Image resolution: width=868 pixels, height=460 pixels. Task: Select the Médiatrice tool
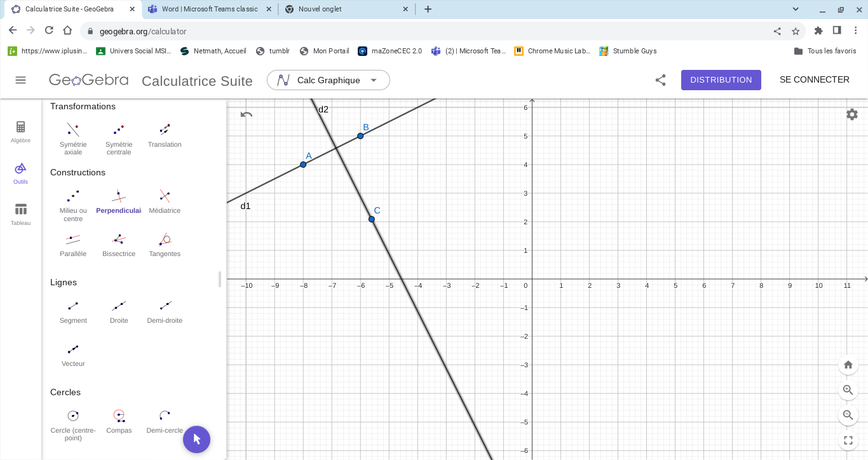(x=165, y=201)
